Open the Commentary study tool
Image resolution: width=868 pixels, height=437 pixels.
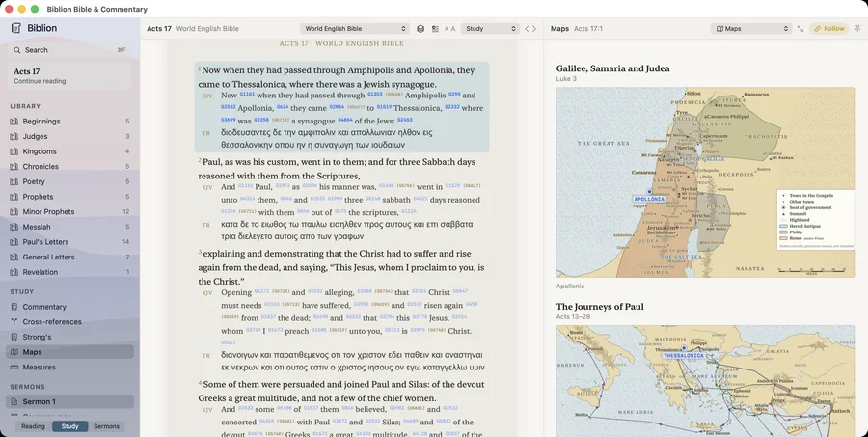pyautogui.click(x=69, y=307)
